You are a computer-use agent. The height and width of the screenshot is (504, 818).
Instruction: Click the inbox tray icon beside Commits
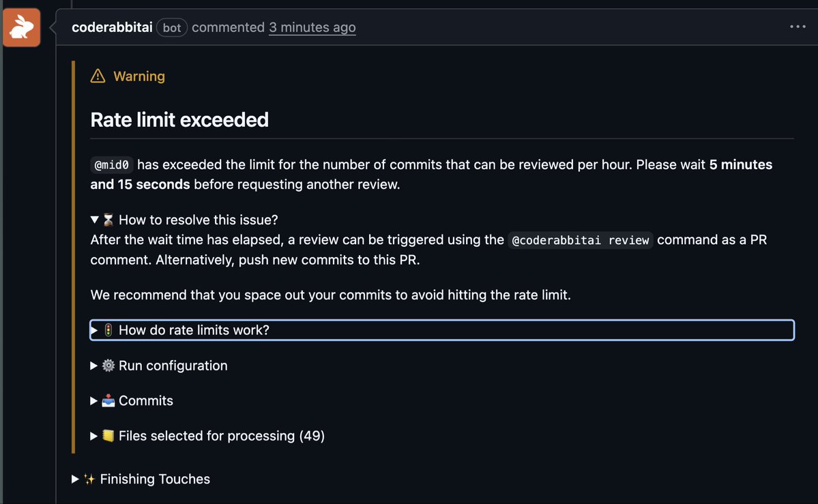point(108,401)
